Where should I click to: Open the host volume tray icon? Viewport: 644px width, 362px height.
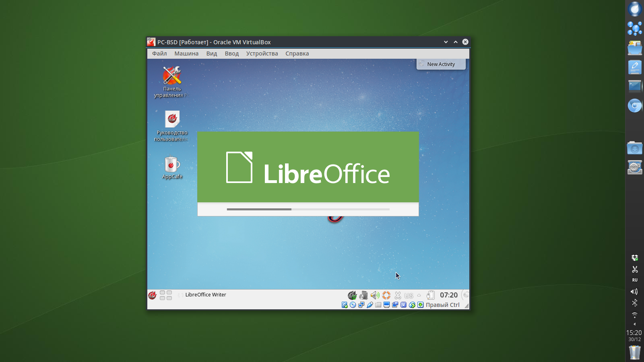point(634,292)
